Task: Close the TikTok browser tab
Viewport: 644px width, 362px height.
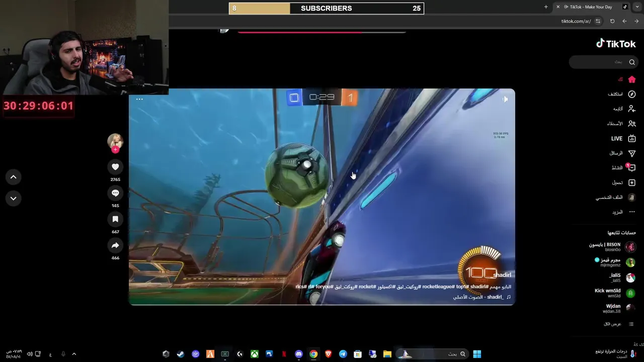Action: coord(558,7)
